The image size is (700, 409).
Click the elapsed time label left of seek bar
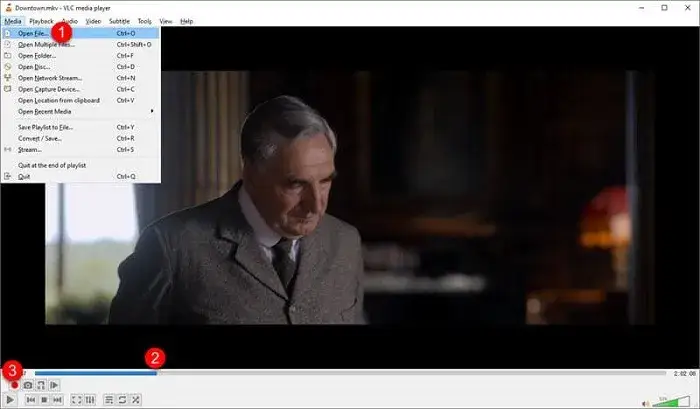(25, 373)
